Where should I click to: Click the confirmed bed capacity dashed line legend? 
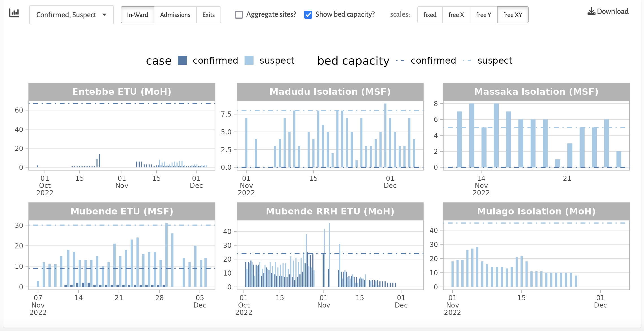[x=400, y=60]
